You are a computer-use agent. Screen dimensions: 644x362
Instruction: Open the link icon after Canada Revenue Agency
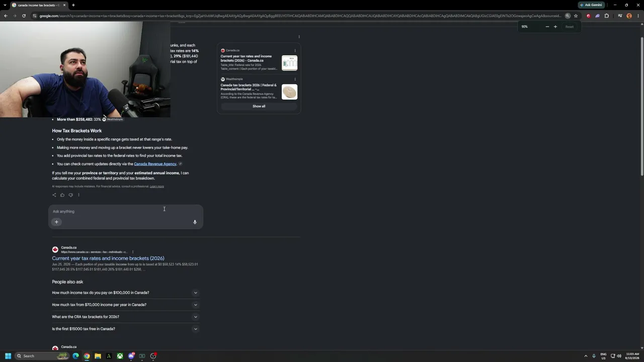click(x=181, y=164)
